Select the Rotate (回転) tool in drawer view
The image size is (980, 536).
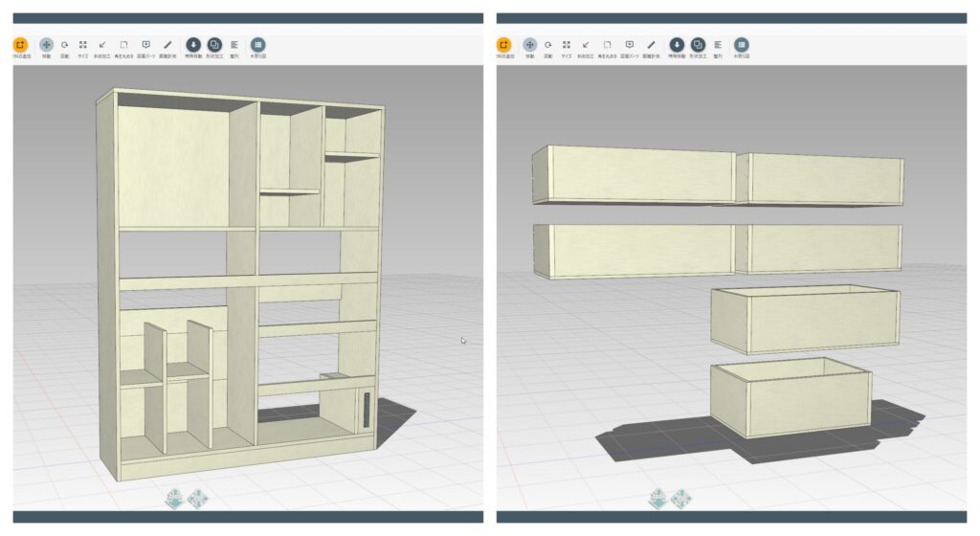[x=547, y=45]
